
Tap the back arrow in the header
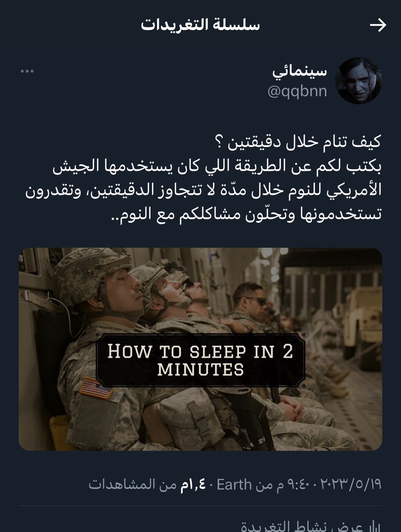[378, 26]
